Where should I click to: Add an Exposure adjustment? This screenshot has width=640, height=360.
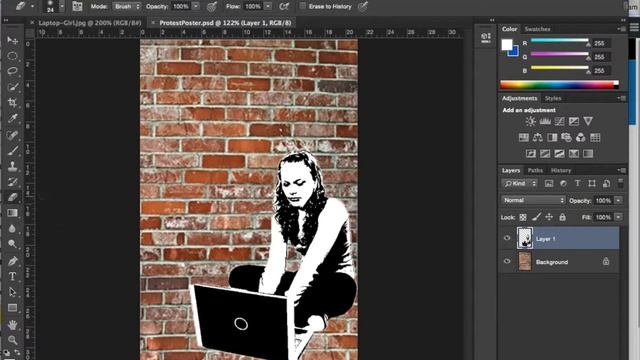click(574, 121)
